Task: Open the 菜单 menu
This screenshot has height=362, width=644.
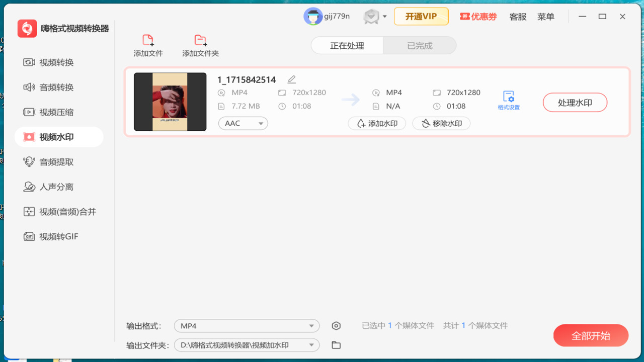Action: (x=545, y=16)
